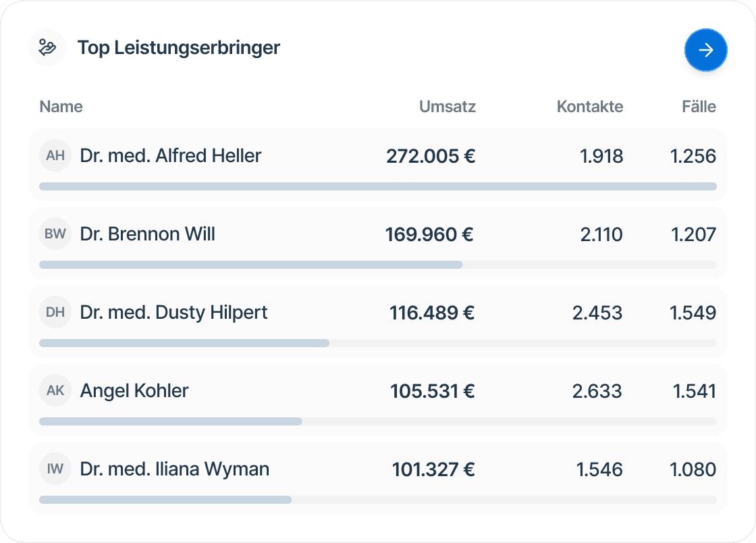Screen dimensions: 756x543
Task: Click the 272.005 € revenue value
Action: coord(432,156)
